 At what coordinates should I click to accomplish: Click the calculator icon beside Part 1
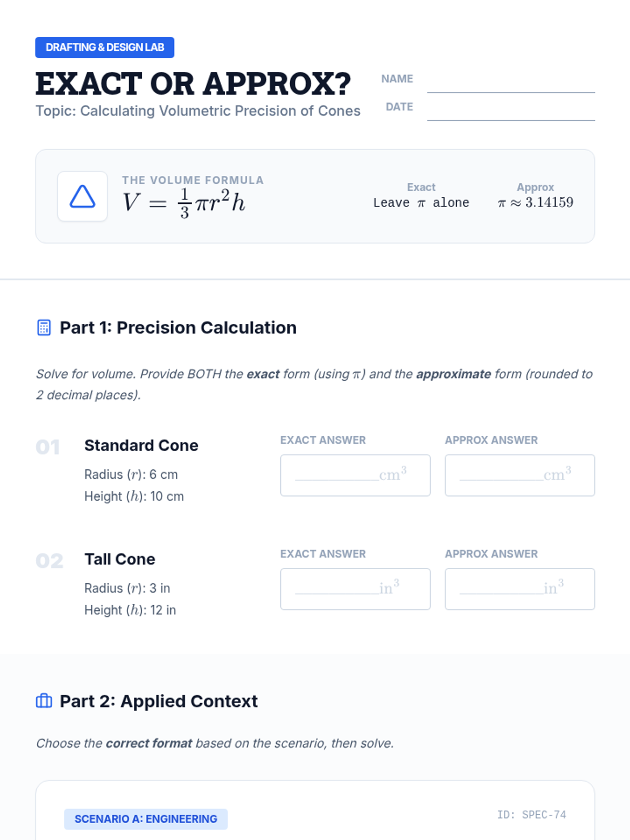(44, 328)
